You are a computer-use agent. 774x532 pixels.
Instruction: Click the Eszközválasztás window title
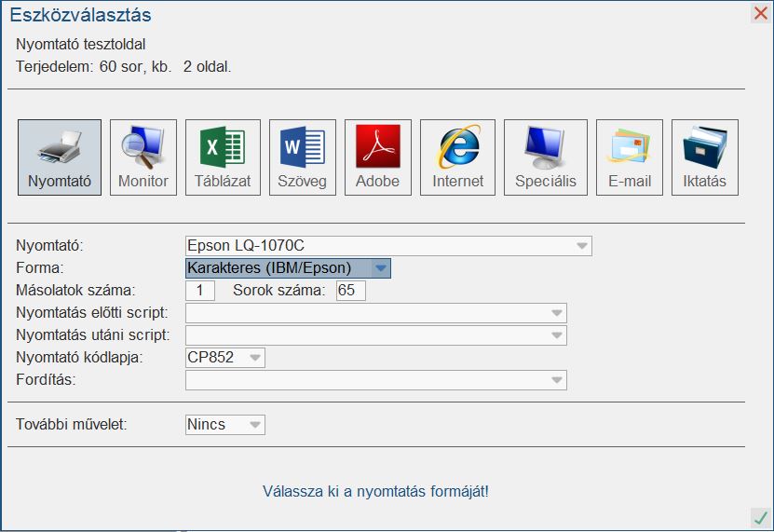click(x=80, y=15)
